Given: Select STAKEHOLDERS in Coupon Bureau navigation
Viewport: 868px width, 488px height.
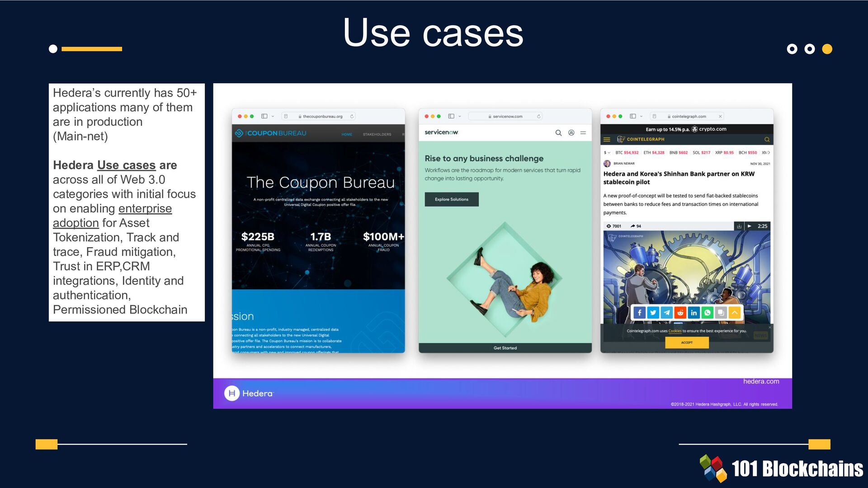Looking at the screenshot, I should [377, 135].
